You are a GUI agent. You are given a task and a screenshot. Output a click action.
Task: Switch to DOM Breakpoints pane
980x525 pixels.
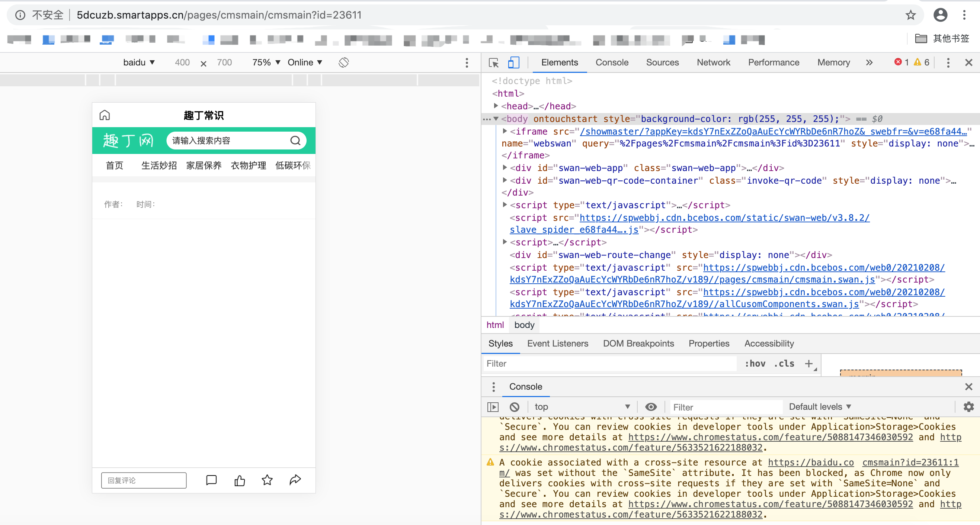[638, 344]
